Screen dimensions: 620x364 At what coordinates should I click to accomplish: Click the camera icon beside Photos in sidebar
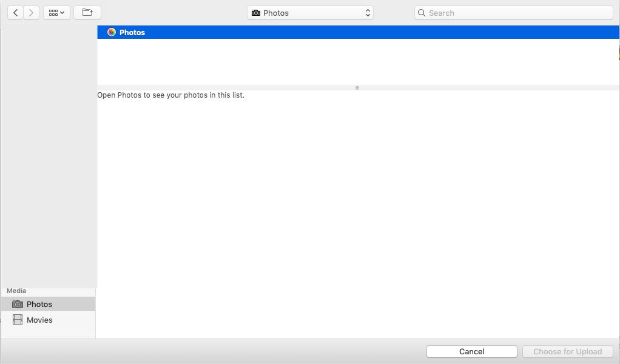pyautogui.click(x=18, y=304)
